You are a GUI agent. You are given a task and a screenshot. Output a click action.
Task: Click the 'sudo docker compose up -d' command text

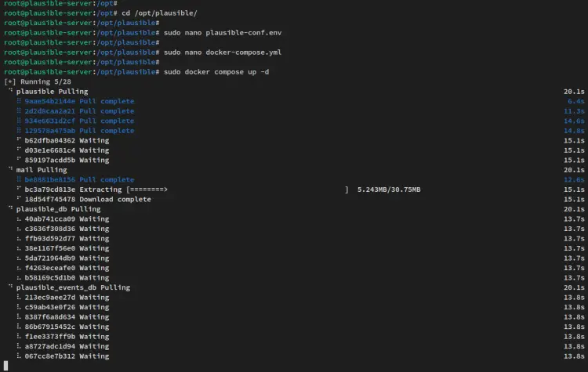pyautogui.click(x=216, y=72)
